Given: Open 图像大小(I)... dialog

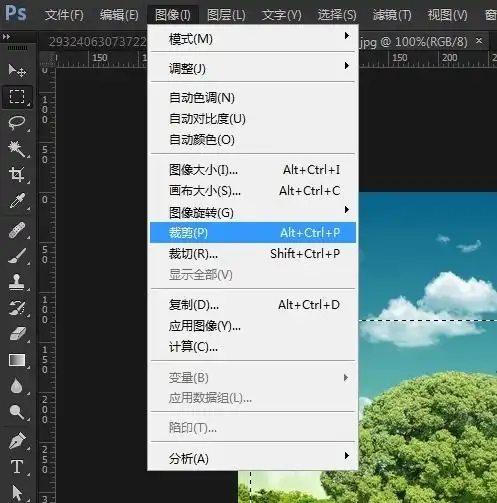Looking at the screenshot, I should (253, 170).
